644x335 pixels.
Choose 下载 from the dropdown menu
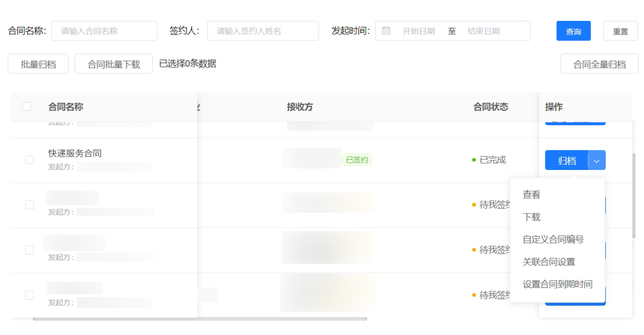click(x=531, y=217)
